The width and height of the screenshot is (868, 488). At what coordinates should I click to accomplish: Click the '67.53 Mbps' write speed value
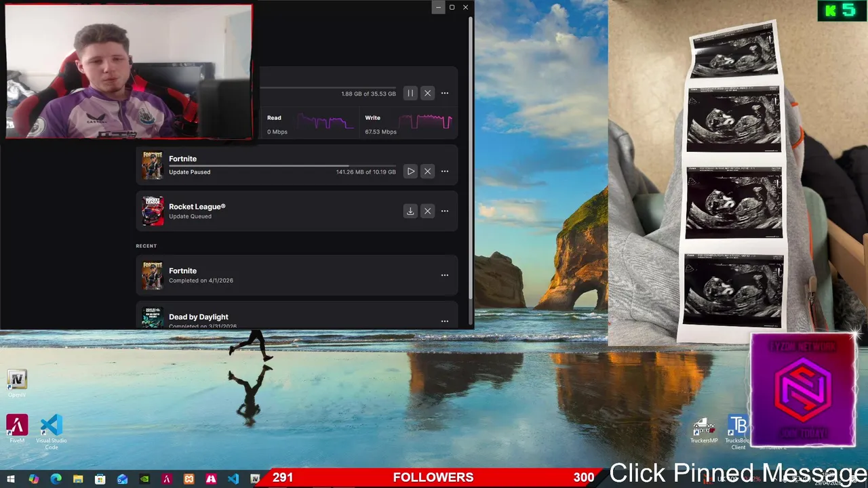pos(380,131)
